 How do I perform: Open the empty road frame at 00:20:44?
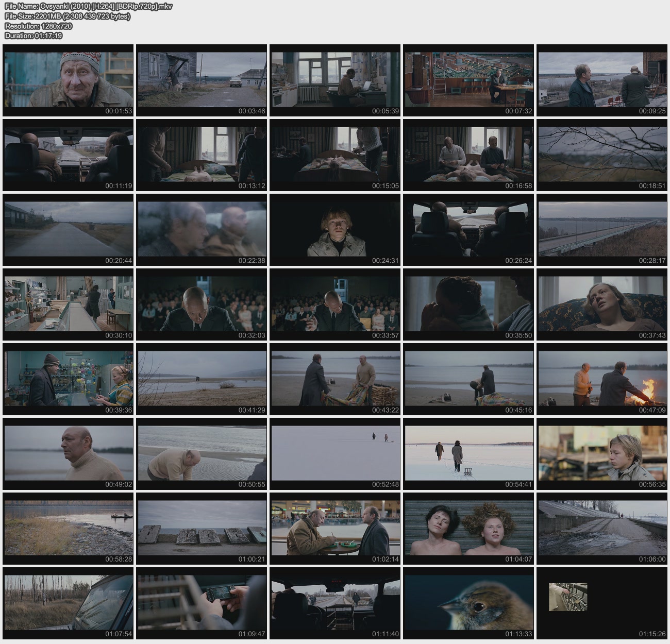coord(68,229)
